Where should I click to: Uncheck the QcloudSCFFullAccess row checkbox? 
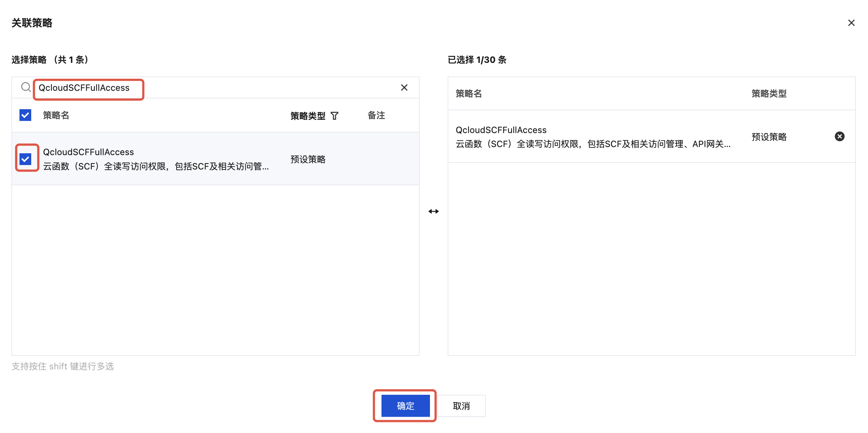click(25, 159)
